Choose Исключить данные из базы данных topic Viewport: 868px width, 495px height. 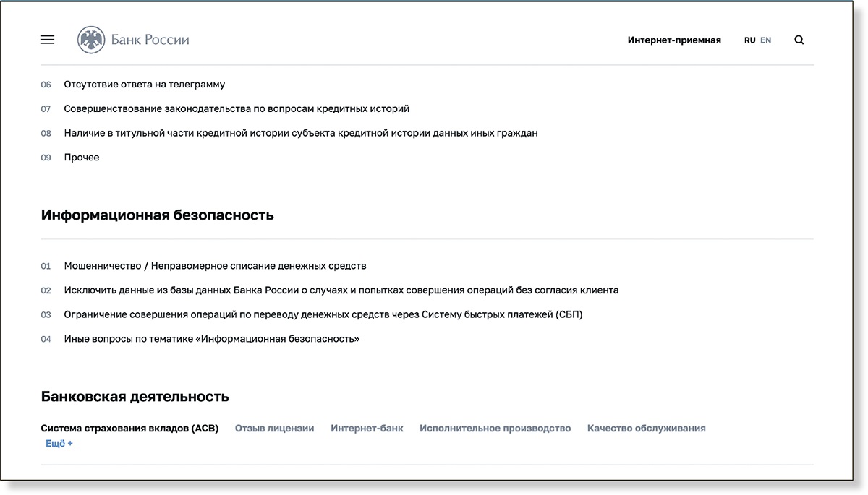coord(341,290)
